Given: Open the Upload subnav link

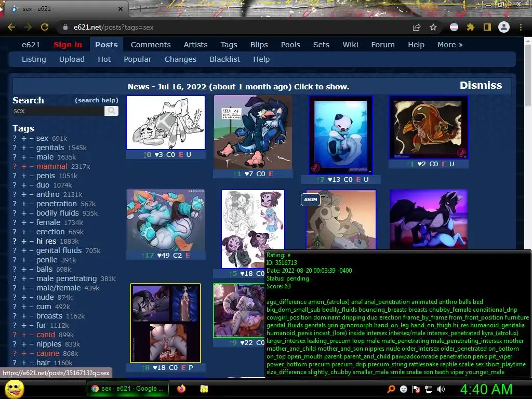Looking at the screenshot, I should [x=72, y=59].
